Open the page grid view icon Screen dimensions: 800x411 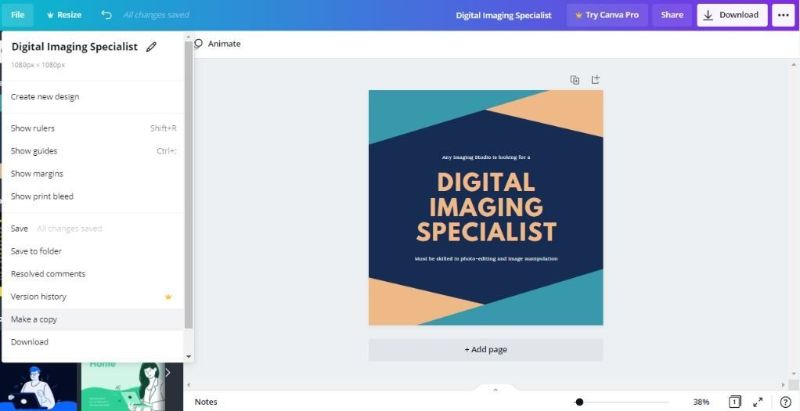click(x=734, y=401)
